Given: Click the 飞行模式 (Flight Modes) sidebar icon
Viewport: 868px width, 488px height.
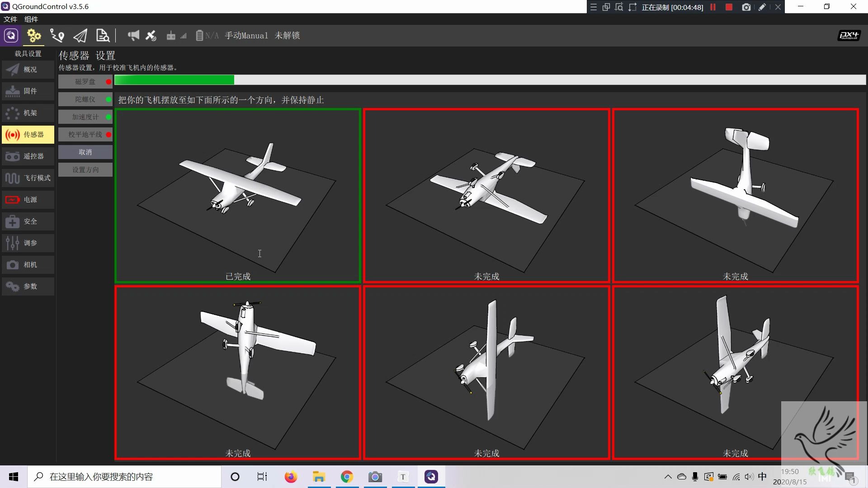Looking at the screenshot, I should point(27,178).
